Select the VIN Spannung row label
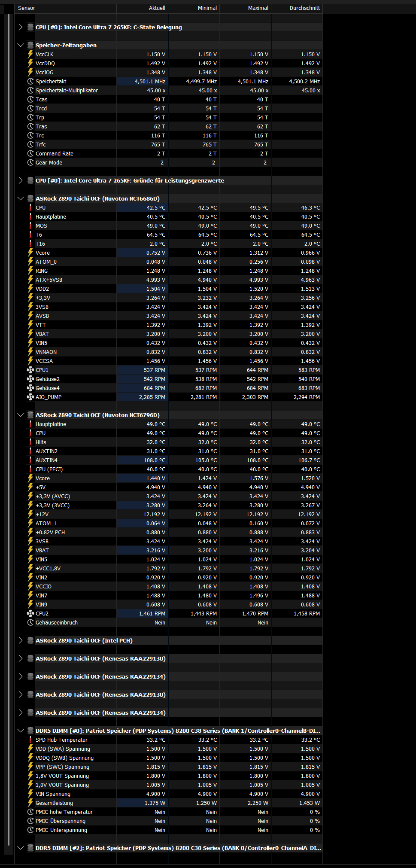This screenshot has width=416, height=868. tap(53, 794)
